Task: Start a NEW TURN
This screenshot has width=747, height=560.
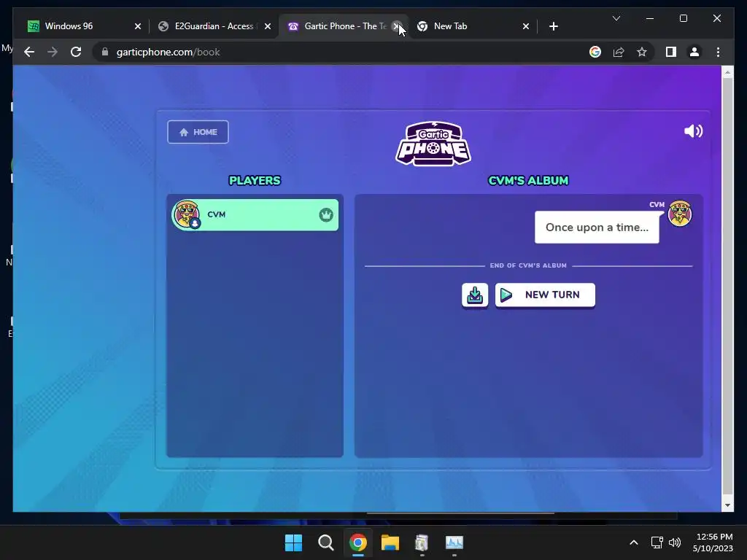Action: 545,295
